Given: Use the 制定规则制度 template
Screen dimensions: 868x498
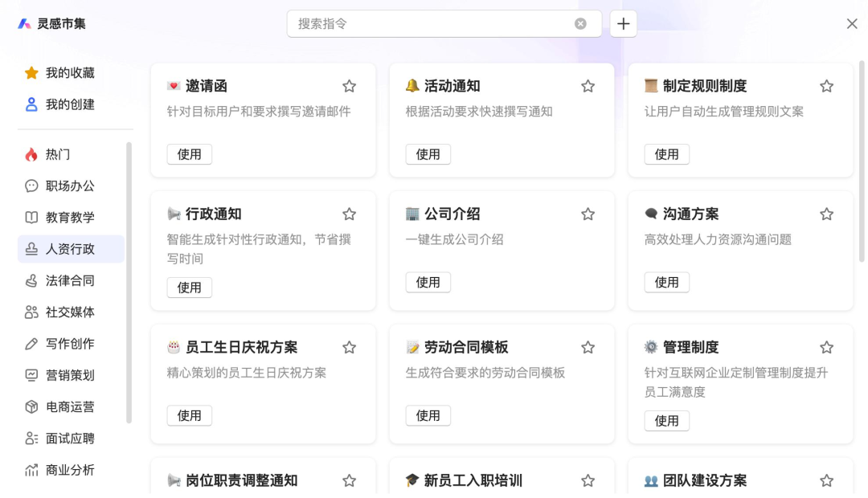Looking at the screenshot, I should click(666, 154).
